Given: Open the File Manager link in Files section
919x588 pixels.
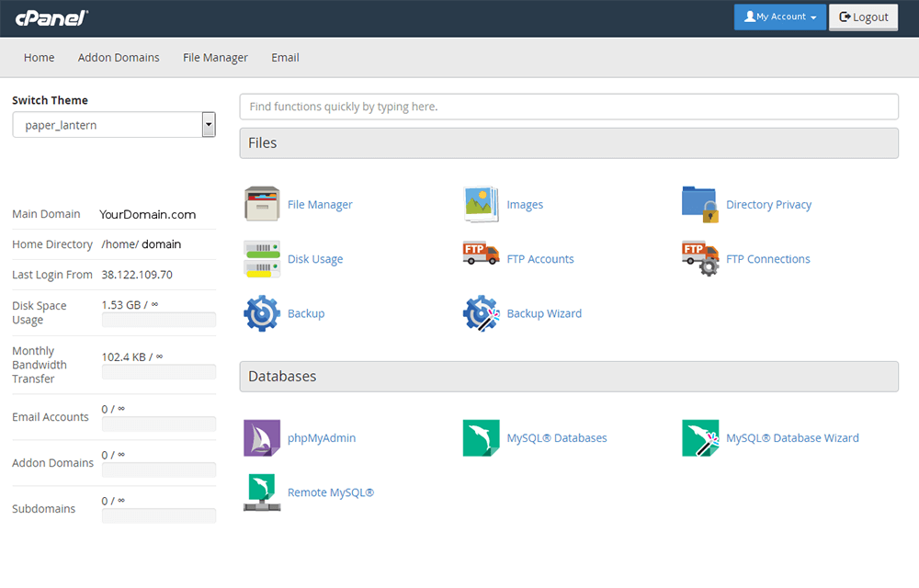Looking at the screenshot, I should pos(320,204).
